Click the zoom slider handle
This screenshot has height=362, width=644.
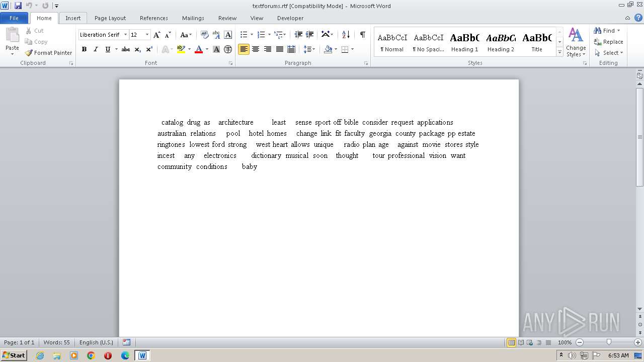click(609, 342)
